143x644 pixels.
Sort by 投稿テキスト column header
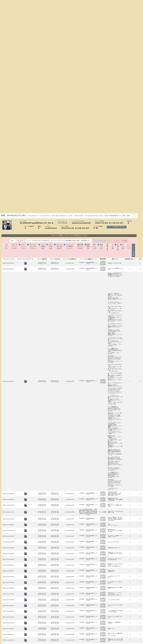click(115, 259)
